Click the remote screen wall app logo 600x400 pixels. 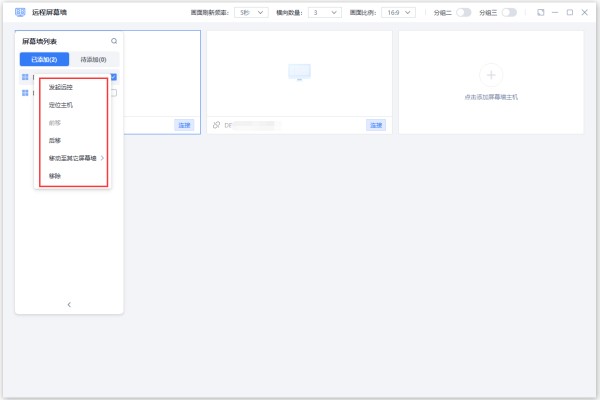(x=20, y=12)
